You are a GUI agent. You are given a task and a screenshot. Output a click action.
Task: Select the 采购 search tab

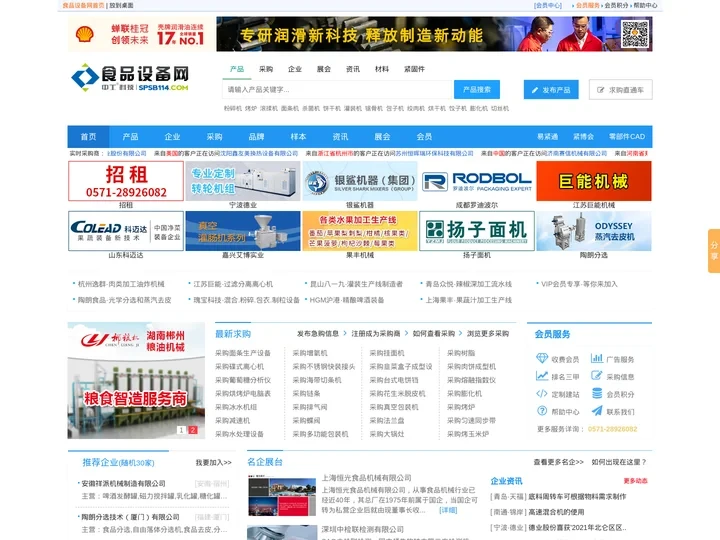[266, 69]
